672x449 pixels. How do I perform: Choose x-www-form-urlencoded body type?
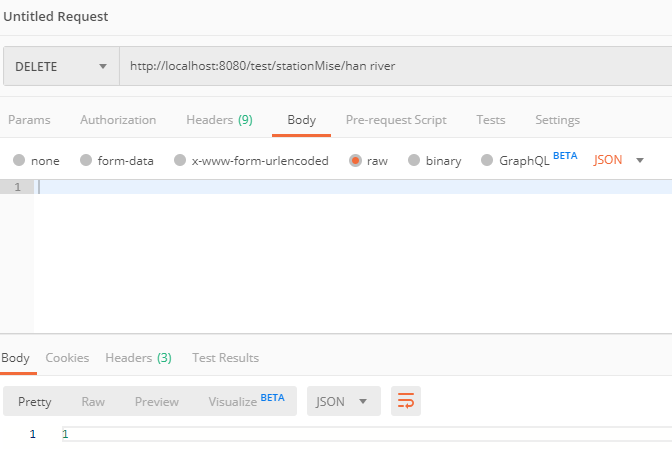click(180, 160)
